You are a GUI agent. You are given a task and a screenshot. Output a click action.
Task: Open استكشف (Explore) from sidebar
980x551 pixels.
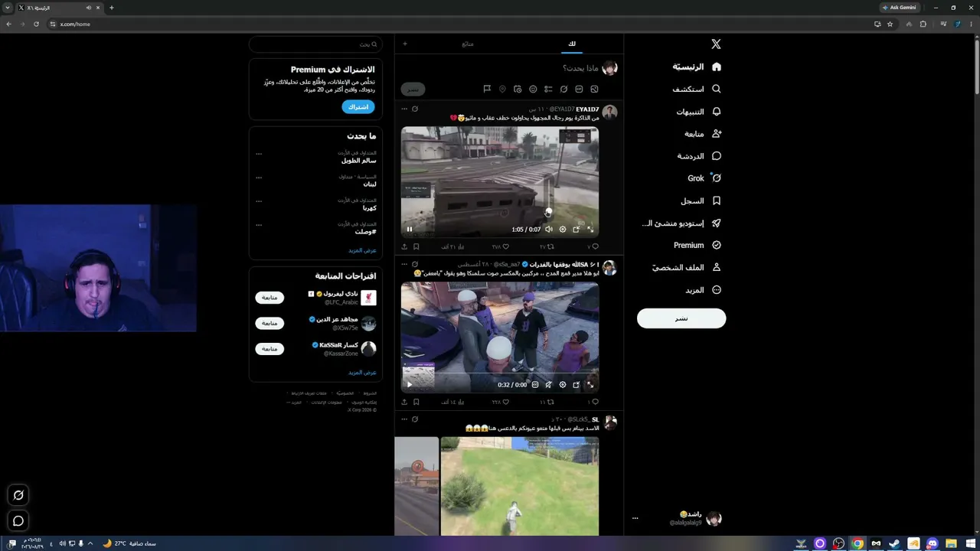click(x=697, y=89)
